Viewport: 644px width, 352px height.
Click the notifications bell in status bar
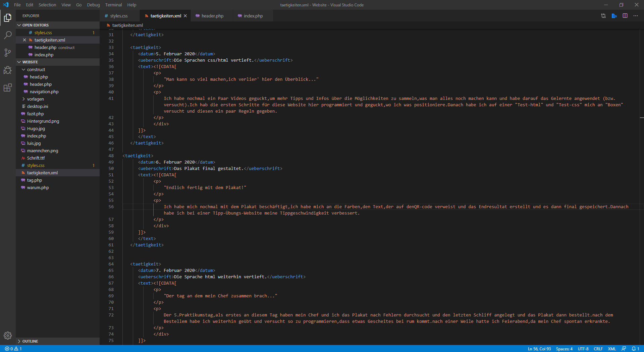tap(635, 349)
